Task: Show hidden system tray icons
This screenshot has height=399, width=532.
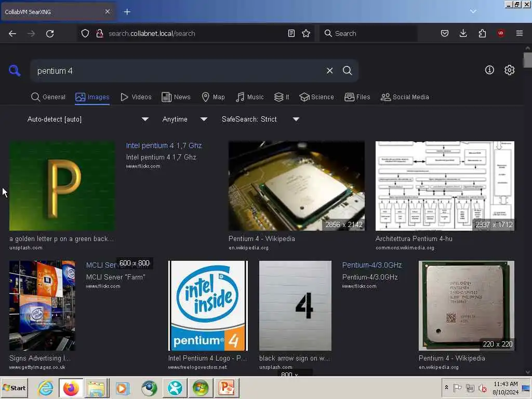Action: 446,388
